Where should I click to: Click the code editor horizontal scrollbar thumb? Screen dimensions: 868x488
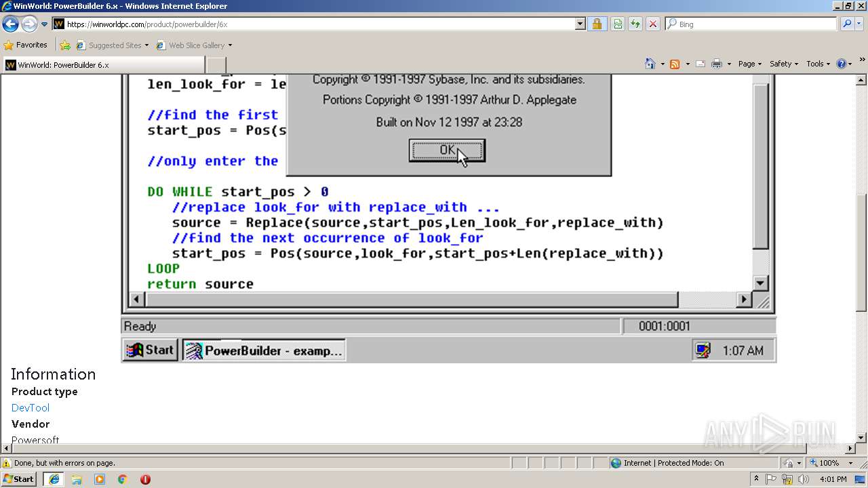point(412,299)
